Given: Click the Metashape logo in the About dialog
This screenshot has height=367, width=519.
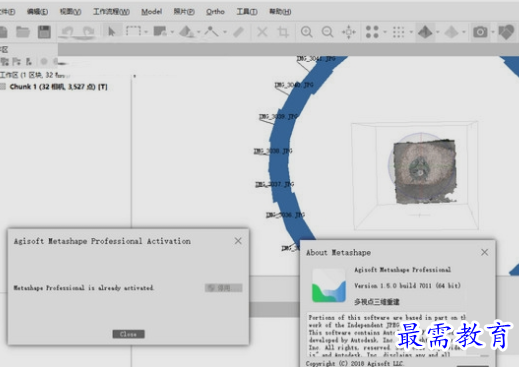Looking at the screenshot, I should [x=329, y=286].
